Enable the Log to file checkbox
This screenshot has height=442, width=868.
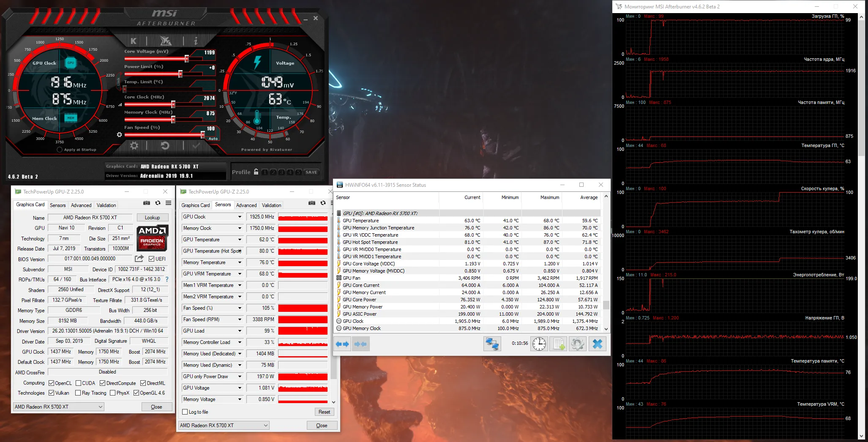point(185,412)
